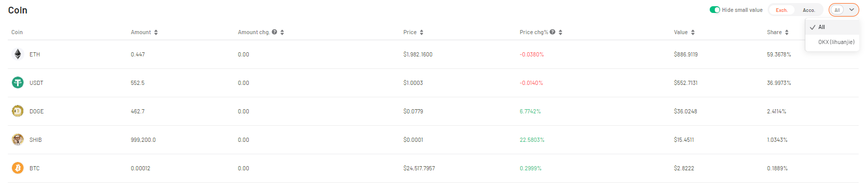Click the ETH coin icon
Viewport: 868px width, 191px height.
click(x=18, y=54)
